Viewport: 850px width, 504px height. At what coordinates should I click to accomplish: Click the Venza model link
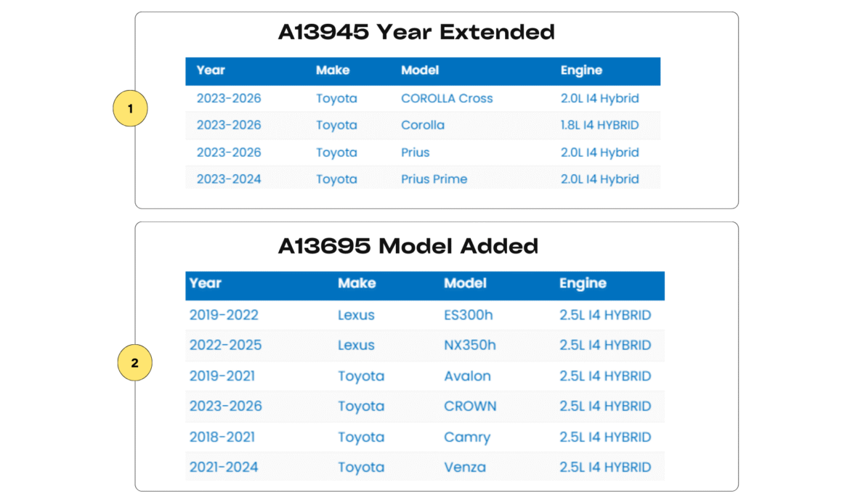[x=464, y=467]
